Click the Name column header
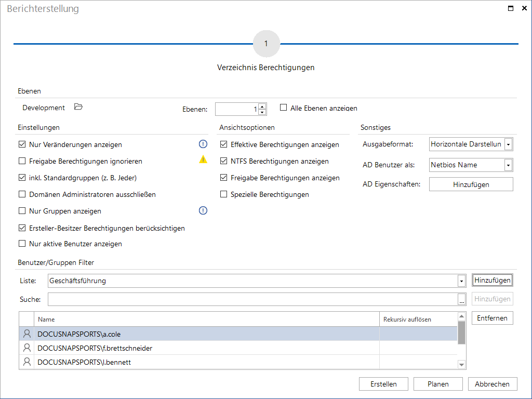532x399 pixels. tap(207, 320)
